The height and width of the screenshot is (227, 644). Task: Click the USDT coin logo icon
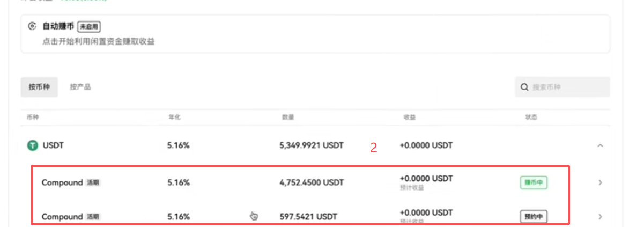33,145
